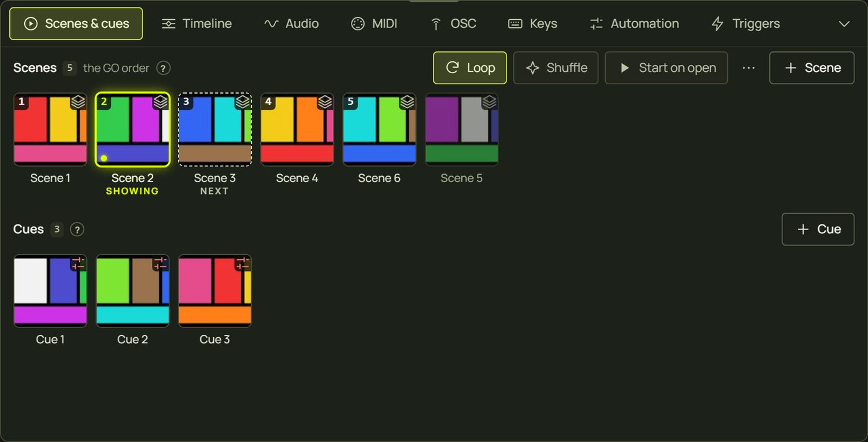Click the layers icon on Scene 3
The width and height of the screenshot is (868, 442).
pos(242,102)
